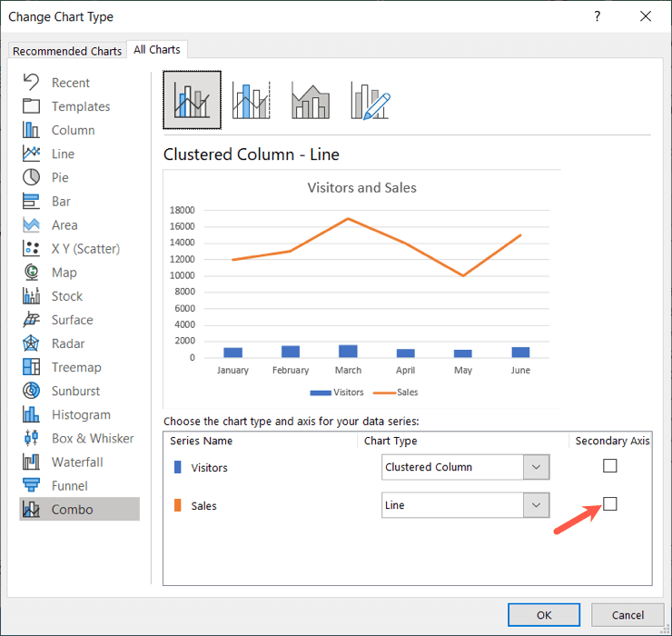Click the Visitors and Sales chart preview

[361, 289]
